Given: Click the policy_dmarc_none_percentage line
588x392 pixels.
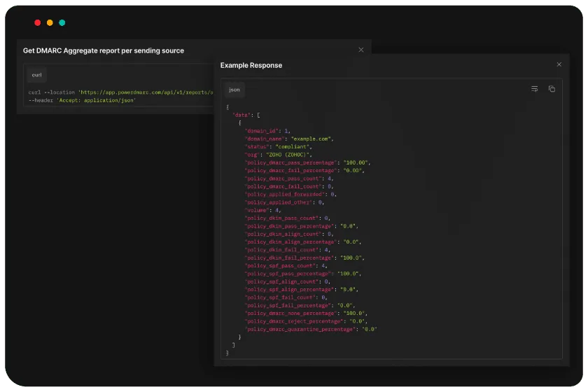Looking at the screenshot, I should (306, 313).
